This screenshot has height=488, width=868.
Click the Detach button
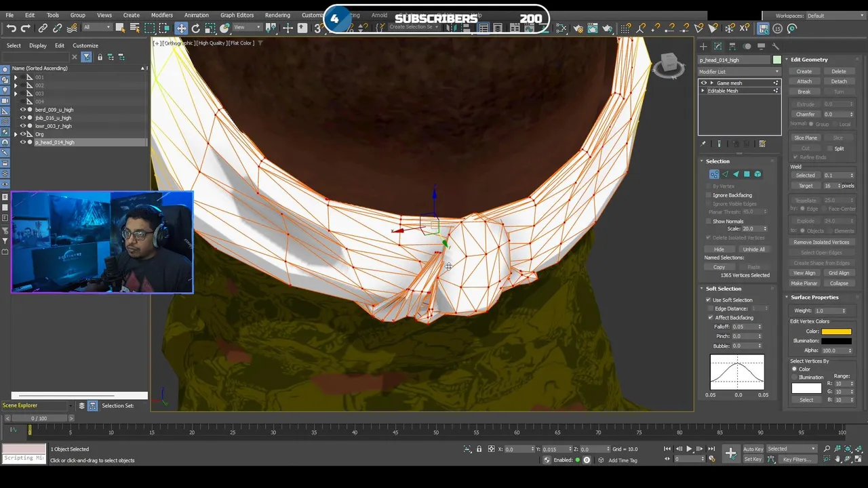pyautogui.click(x=839, y=81)
